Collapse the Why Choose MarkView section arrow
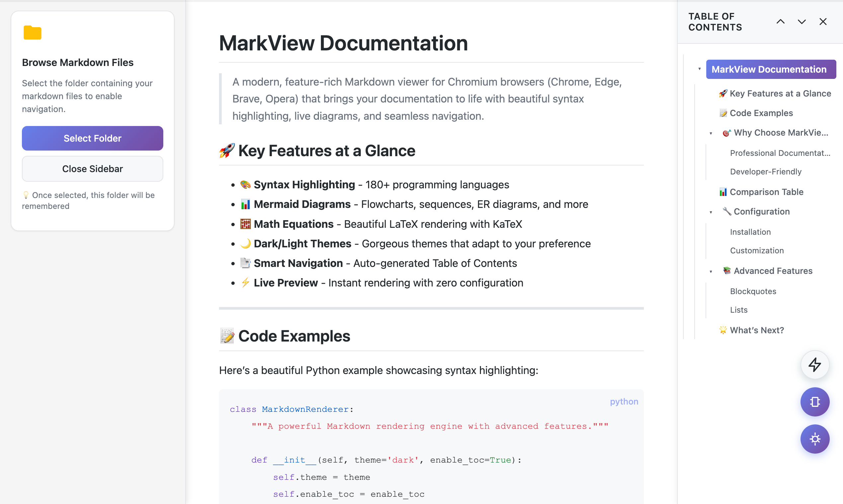This screenshot has width=843, height=504. pyautogui.click(x=711, y=133)
